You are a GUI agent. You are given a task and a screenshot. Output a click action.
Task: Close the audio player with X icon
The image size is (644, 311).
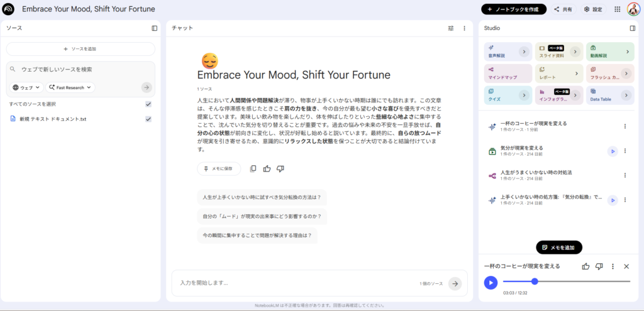click(x=626, y=266)
